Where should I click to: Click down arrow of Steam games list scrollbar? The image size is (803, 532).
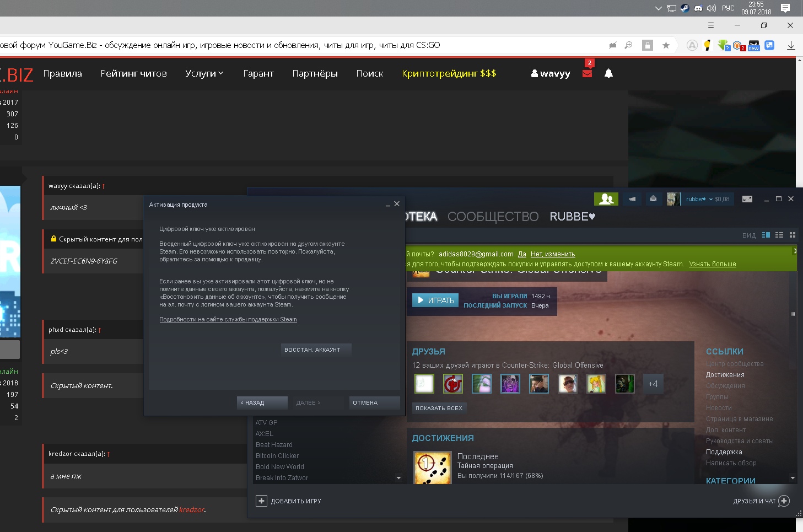pyautogui.click(x=398, y=478)
